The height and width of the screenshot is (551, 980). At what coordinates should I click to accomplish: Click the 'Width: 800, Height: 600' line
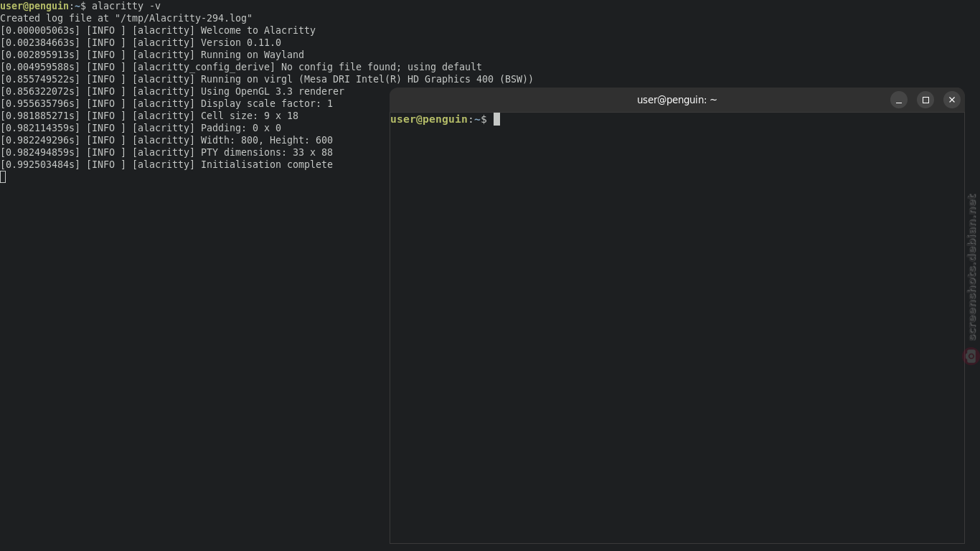click(x=166, y=140)
